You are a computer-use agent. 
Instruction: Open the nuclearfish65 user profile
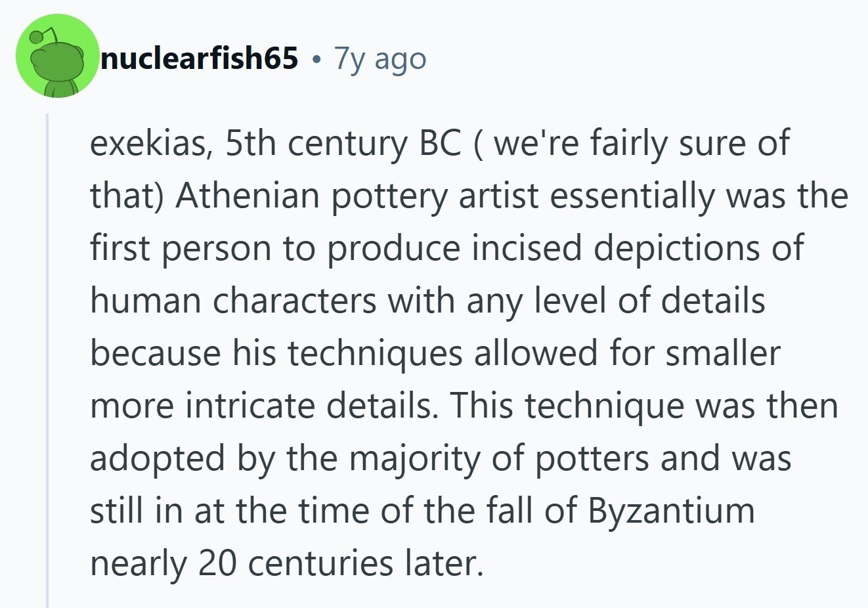pos(199,58)
